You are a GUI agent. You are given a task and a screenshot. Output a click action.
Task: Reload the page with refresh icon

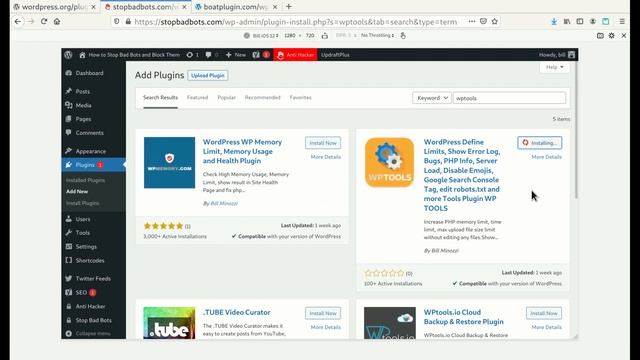44,21
